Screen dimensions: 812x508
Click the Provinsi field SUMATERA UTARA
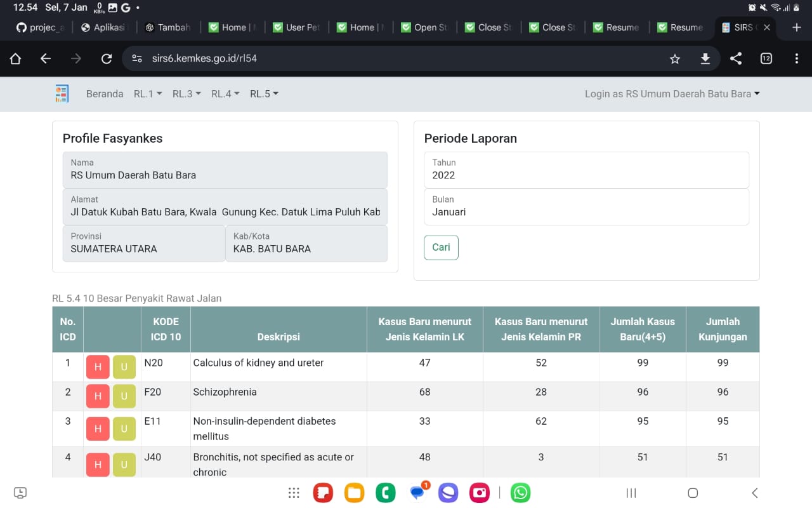(144, 243)
